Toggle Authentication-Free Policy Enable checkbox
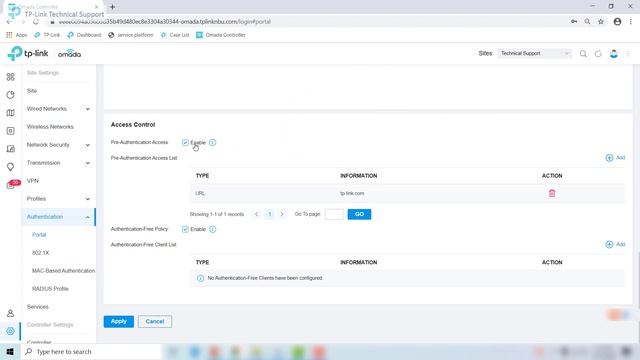The image size is (640, 360). [x=185, y=229]
